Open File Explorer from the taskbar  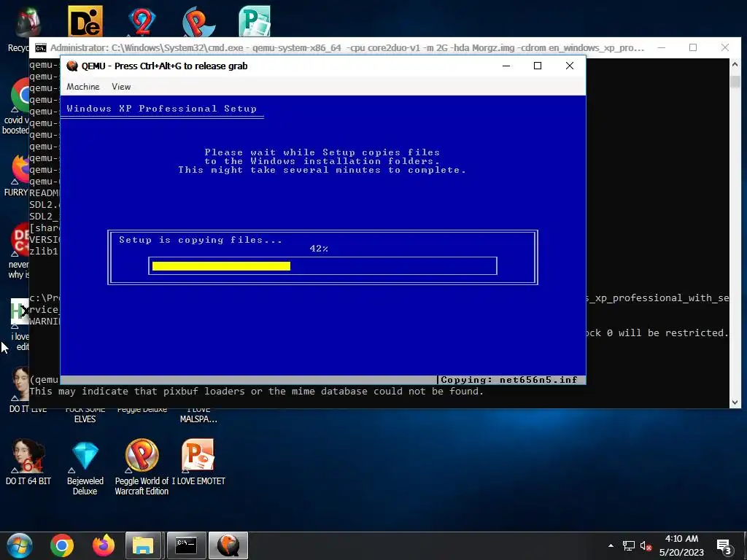tap(143, 545)
